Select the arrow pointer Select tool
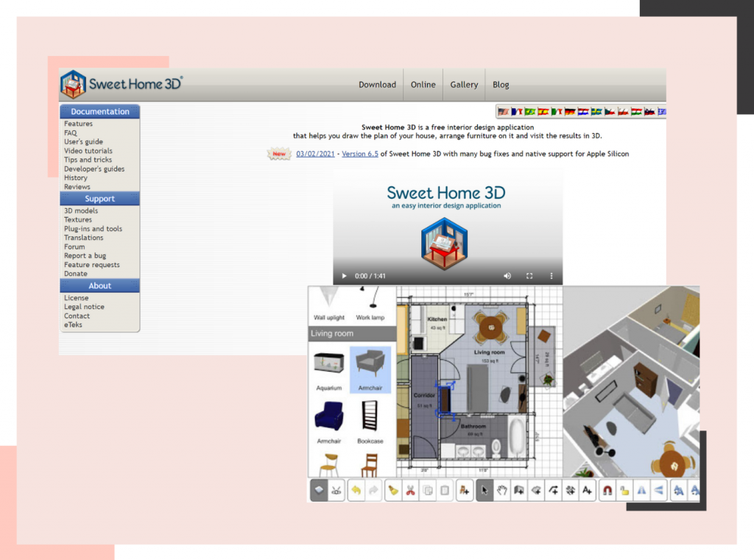 point(485,491)
